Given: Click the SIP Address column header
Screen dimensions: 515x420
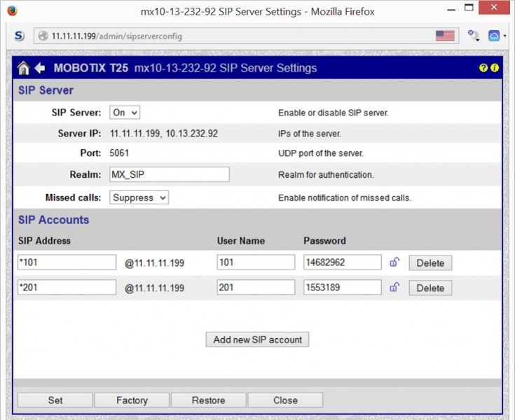Looking at the screenshot, I should [x=44, y=241].
